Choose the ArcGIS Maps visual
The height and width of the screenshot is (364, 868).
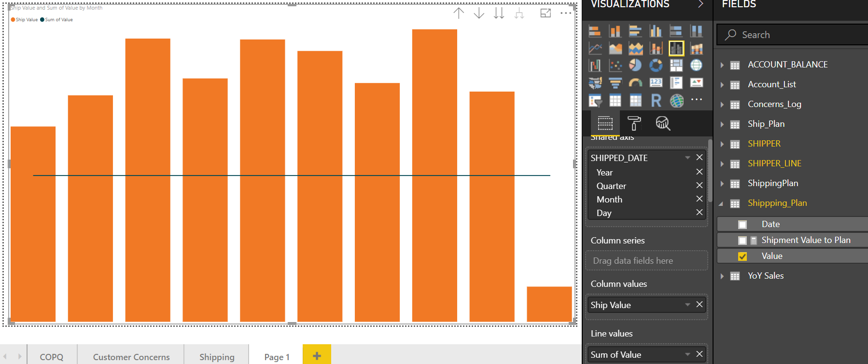tap(676, 101)
